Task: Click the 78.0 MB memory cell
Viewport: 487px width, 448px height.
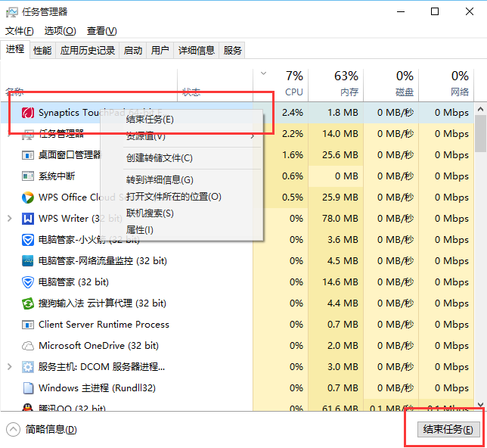Action: point(336,219)
